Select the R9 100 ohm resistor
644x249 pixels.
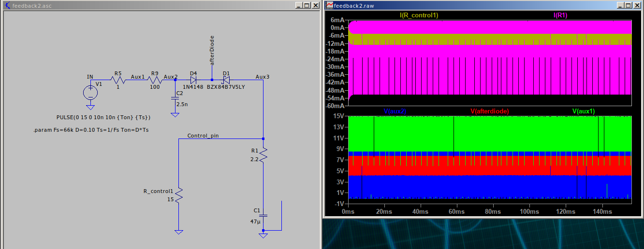tap(155, 80)
